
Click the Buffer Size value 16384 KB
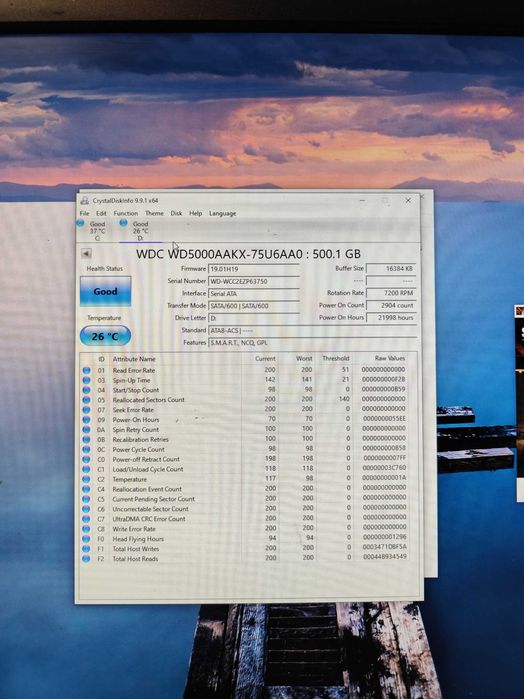click(x=391, y=268)
